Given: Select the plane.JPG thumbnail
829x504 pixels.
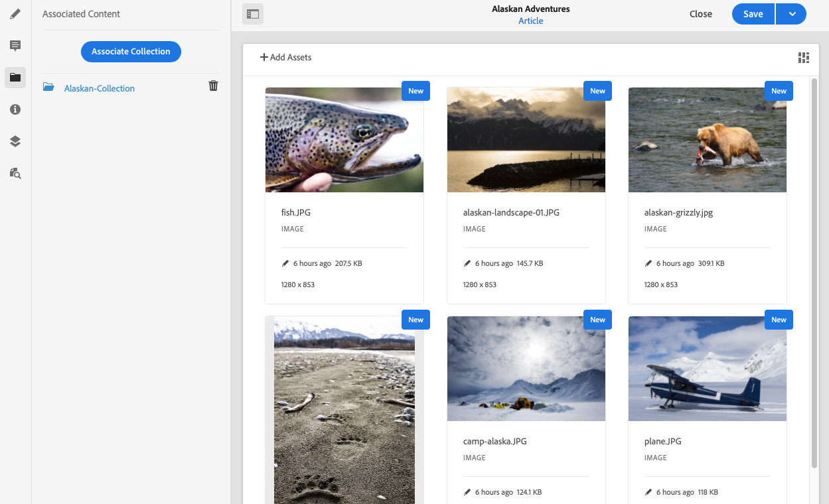Looking at the screenshot, I should pos(708,369).
